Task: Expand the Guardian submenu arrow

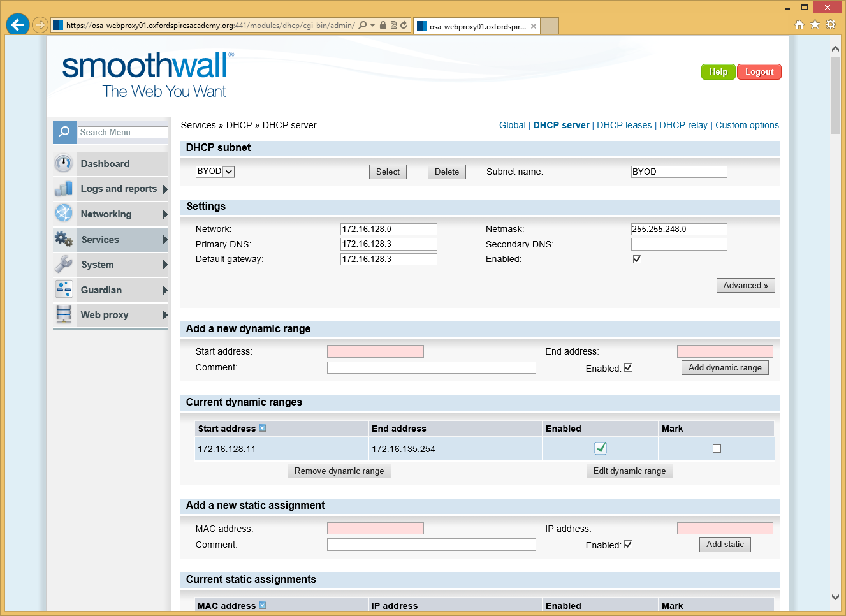Action: (x=165, y=290)
